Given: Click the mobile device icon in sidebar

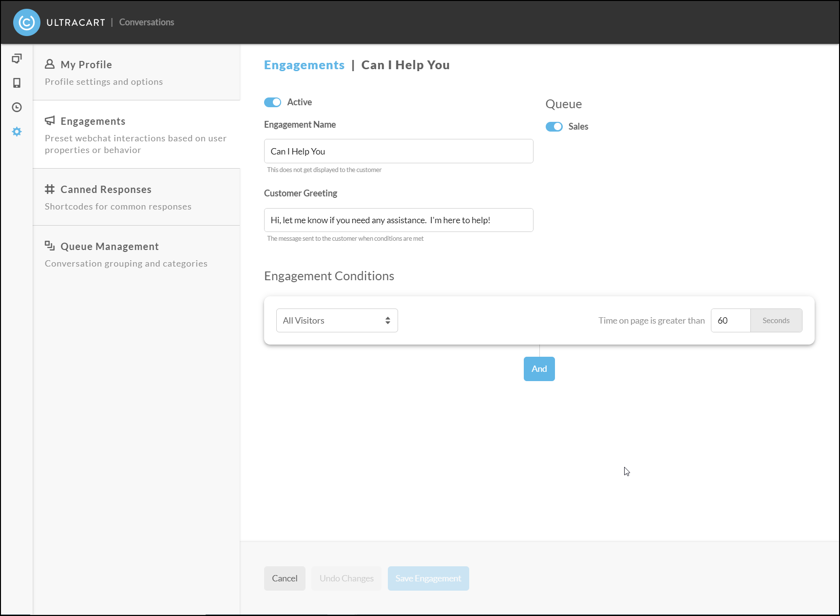Looking at the screenshot, I should [17, 83].
